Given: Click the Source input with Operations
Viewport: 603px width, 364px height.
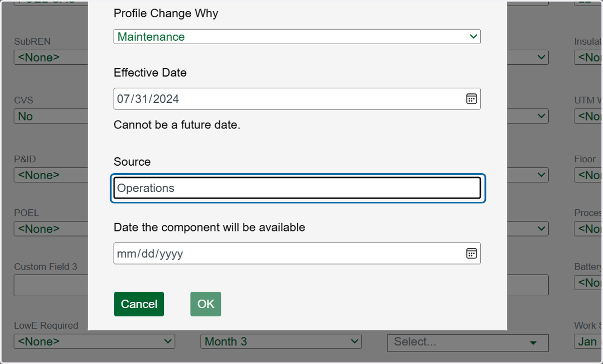Looking at the screenshot, I should point(297,188).
